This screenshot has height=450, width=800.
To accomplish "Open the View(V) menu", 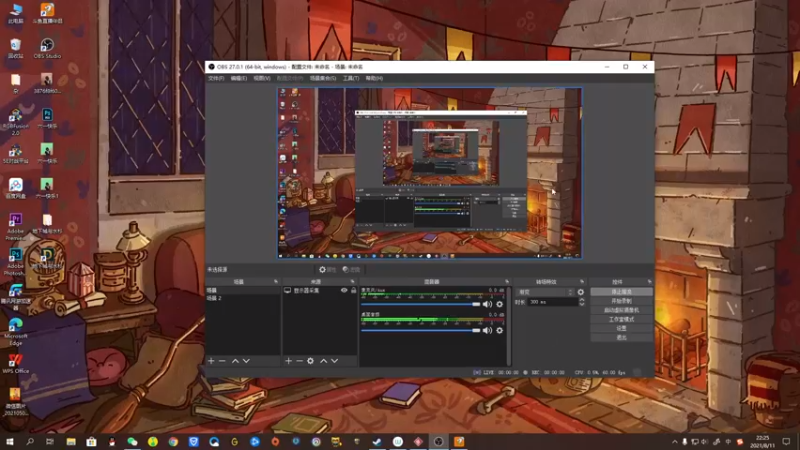I will [262, 78].
